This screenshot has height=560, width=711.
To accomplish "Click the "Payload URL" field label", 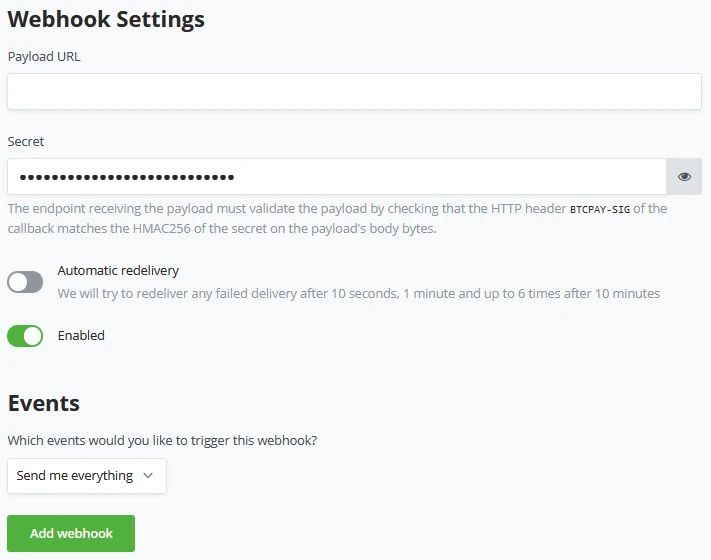I will pos(44,57).
